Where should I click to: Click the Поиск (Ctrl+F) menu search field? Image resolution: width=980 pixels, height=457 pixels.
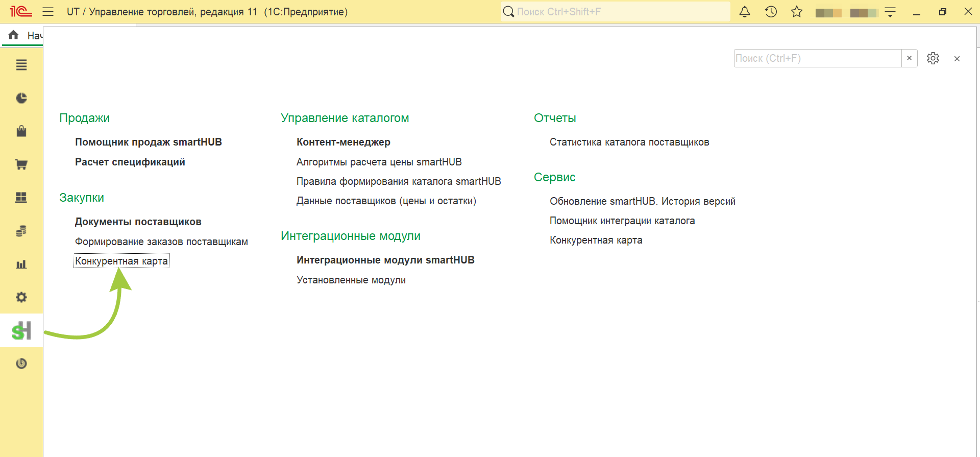click(x=818, y=58)
